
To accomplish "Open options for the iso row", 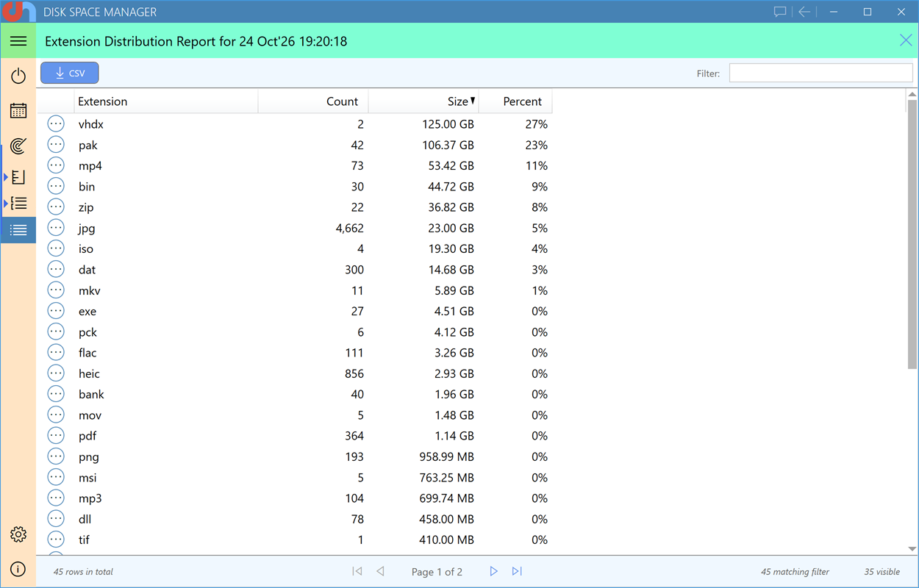I will coord(56,248).
